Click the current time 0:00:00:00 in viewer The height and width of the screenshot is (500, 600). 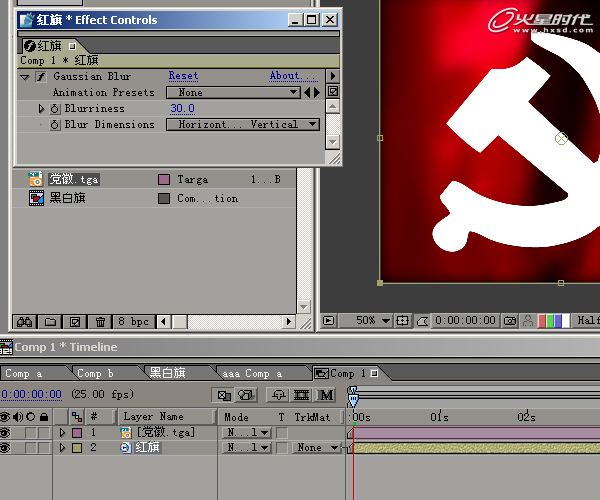click(465, 320)
